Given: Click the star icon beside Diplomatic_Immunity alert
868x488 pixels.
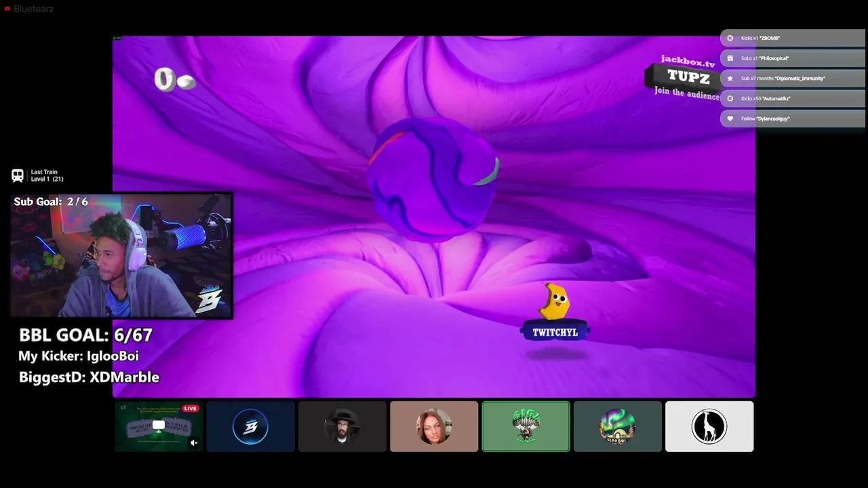Looking at the screenshot, I should 730,79.
